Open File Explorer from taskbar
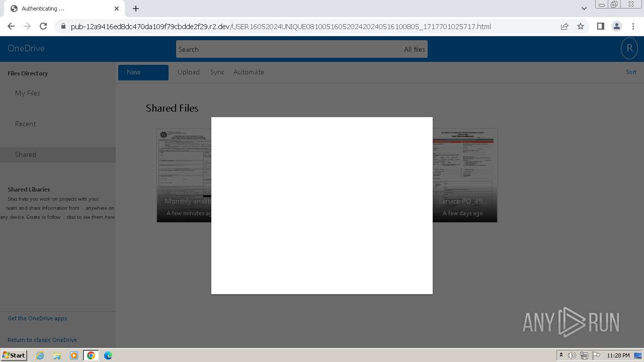The image size is (644, 362). pyautogui.click(x=57, y=355)
